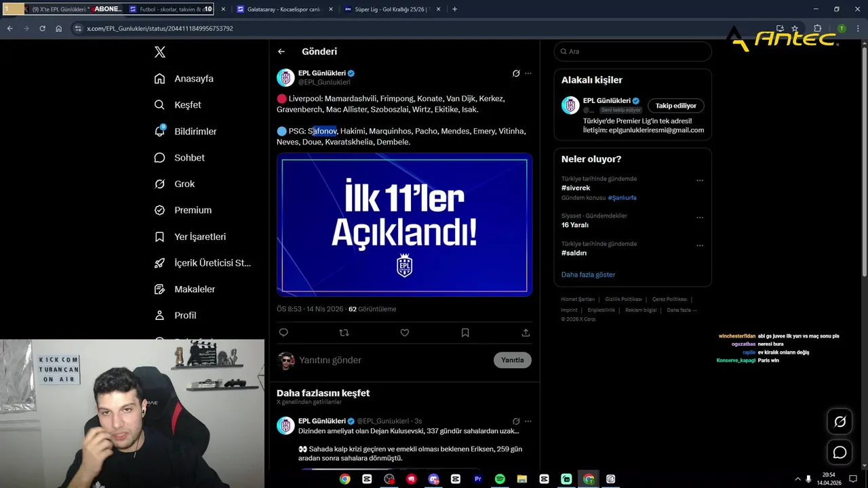Open more options on the main post
868x488 pixels.
click(x=528, y=73)
